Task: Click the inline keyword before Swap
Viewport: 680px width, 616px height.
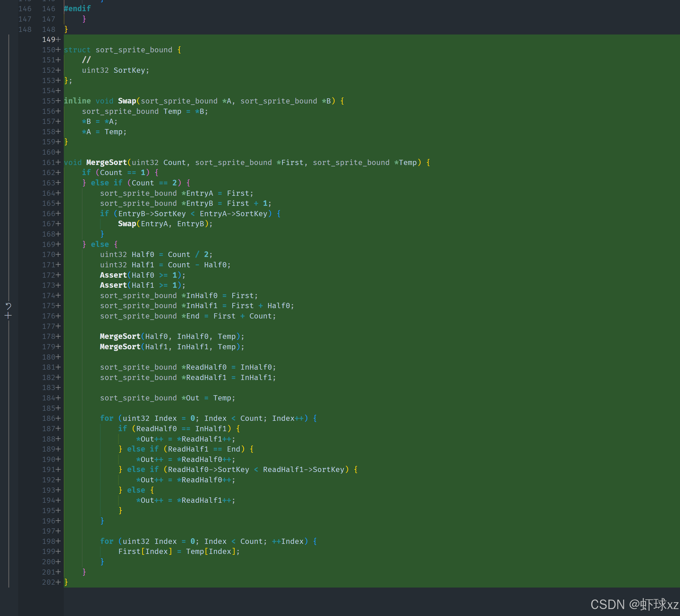Action: [x=77, y=101]
